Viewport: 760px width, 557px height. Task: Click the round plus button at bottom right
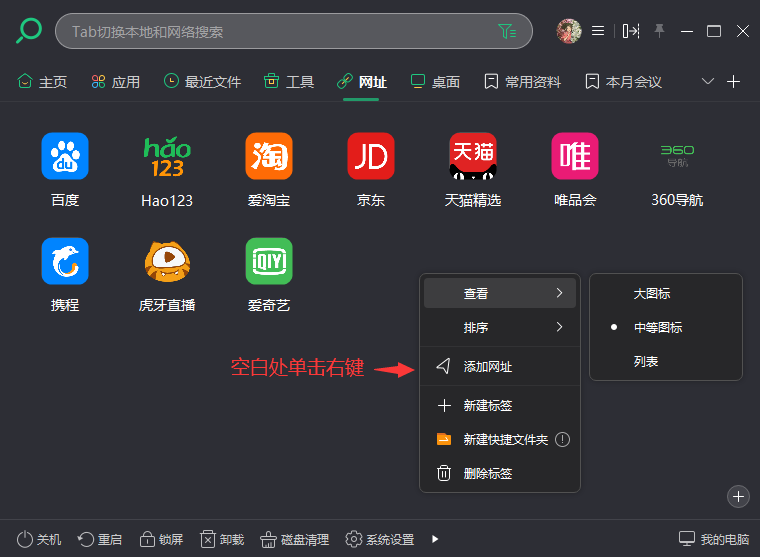coord(738,497)
